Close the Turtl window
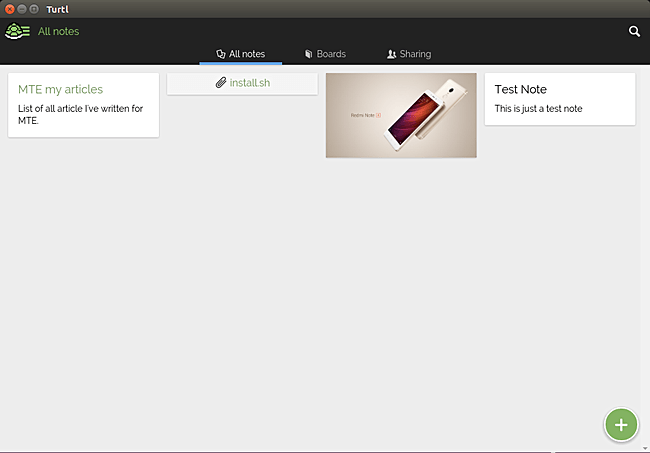Image resolution: width=650 pixels, height=453 pixels. tap(10, 9)
